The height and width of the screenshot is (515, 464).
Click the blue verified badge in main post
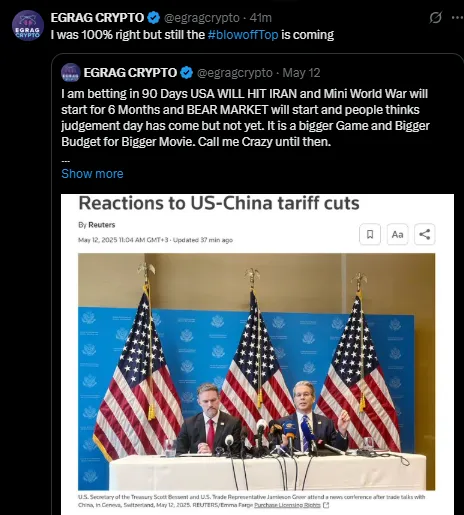pyautogui.click(x=154, y=18)
